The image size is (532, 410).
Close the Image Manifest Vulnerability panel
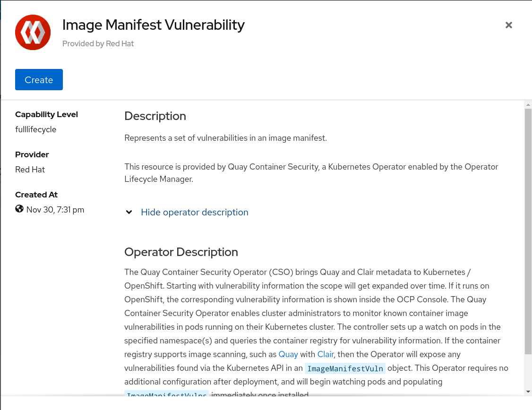click(x=509, y=25)
